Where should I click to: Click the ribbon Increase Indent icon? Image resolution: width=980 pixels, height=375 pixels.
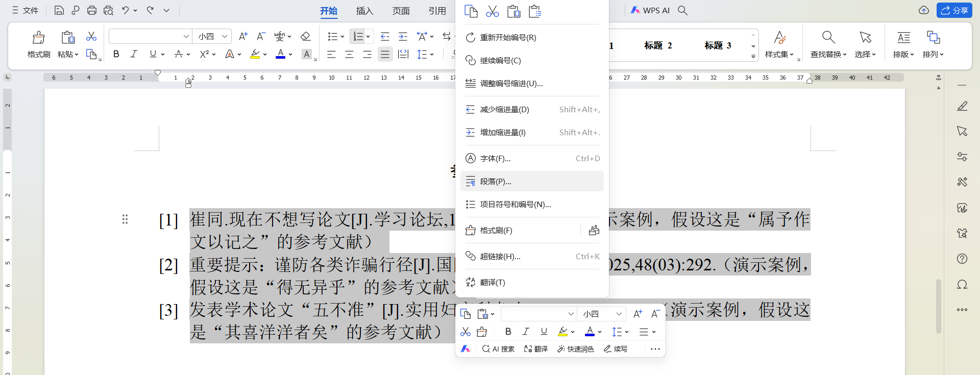pos(403,36)
